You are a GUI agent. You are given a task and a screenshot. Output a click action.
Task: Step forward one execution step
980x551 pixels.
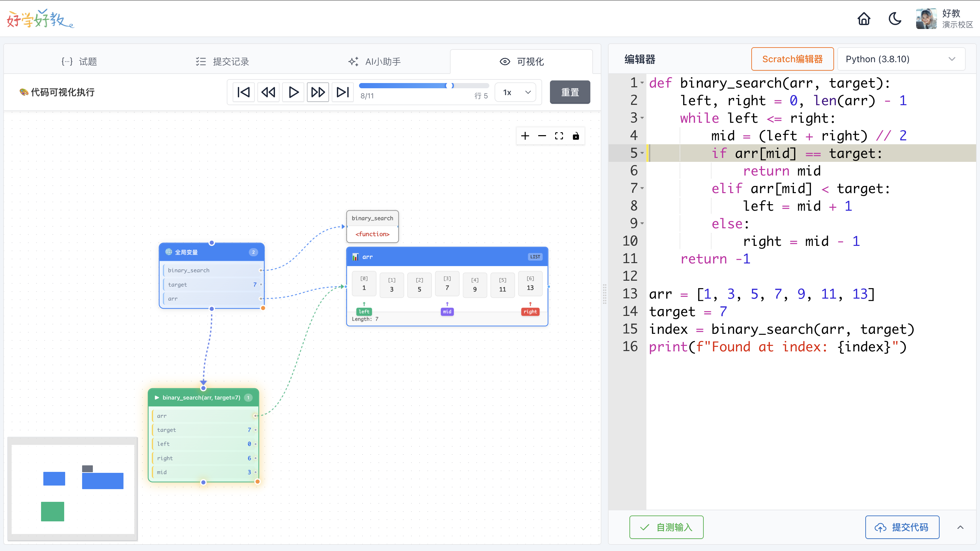coord(318,92)
